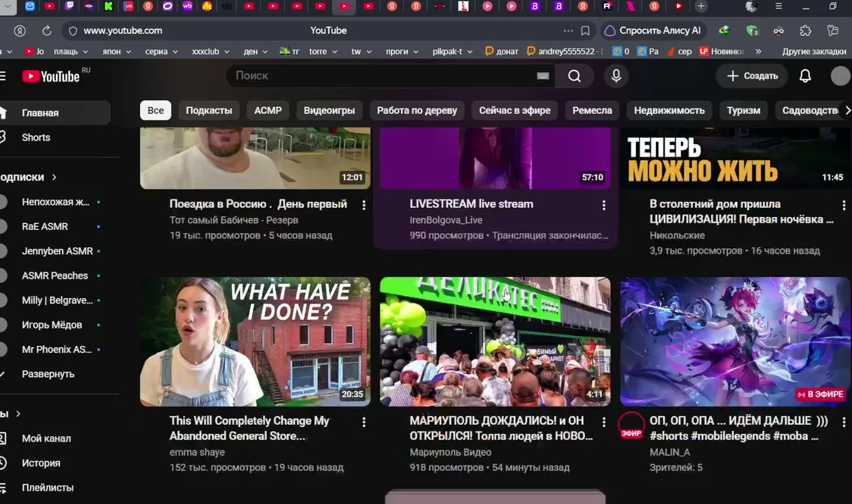The width and height of the screenshot is (852, 504).
Task: Open the 'ТЕПЕРЬ МОЖНО ЖИТЬ' thumbnail
Action: [x=735, y=159]
